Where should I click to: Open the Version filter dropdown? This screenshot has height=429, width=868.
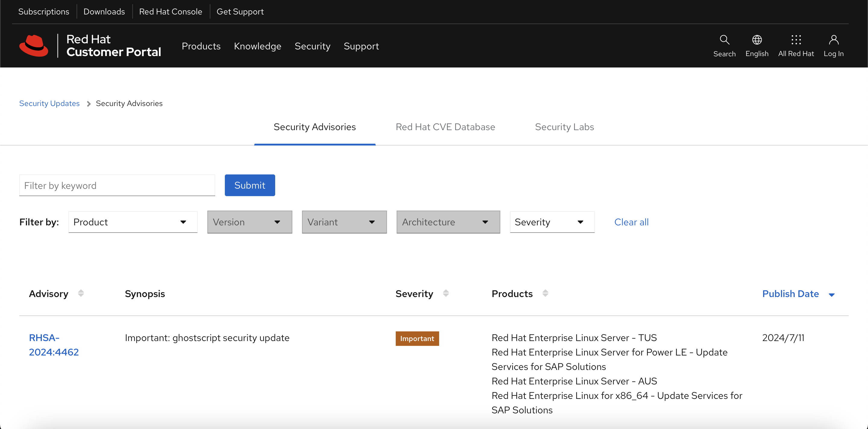coord(250,222)
